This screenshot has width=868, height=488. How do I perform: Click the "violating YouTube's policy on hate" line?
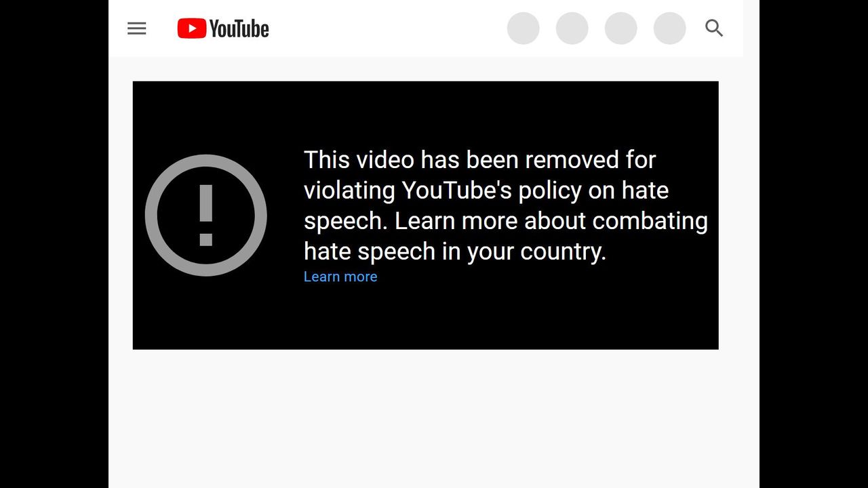[x=486, y=190]
